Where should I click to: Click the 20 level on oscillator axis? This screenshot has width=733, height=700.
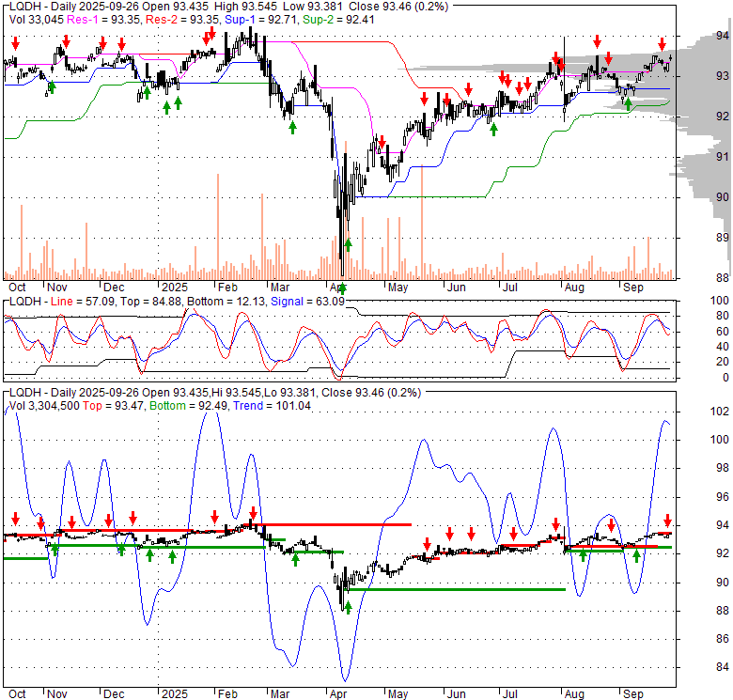pos(722,362)
